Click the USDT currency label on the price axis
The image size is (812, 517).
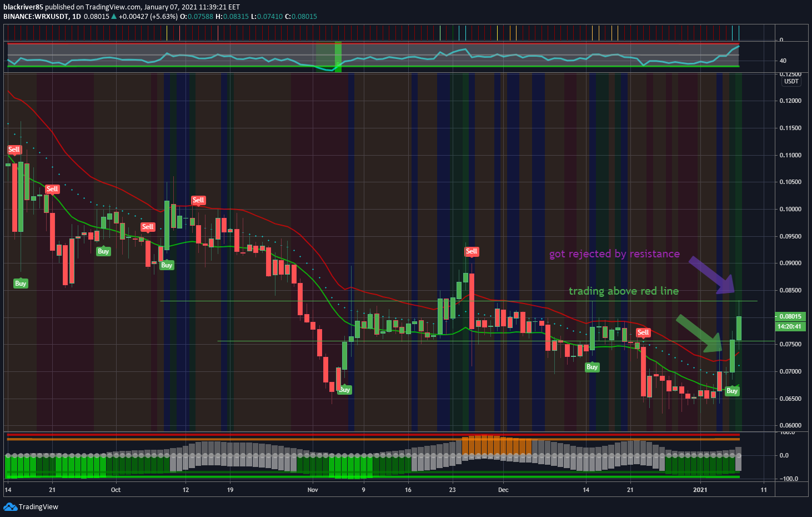(x=791, y=81)
